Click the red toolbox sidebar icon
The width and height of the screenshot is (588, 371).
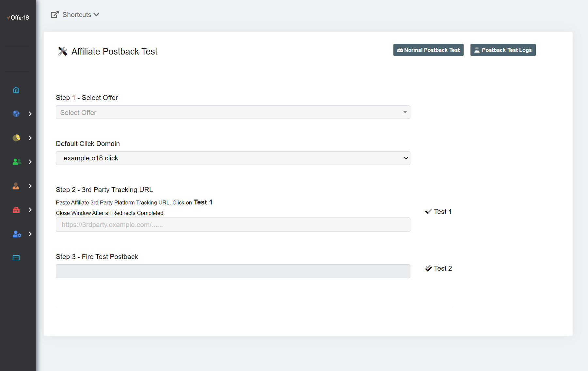pos(16,210)
